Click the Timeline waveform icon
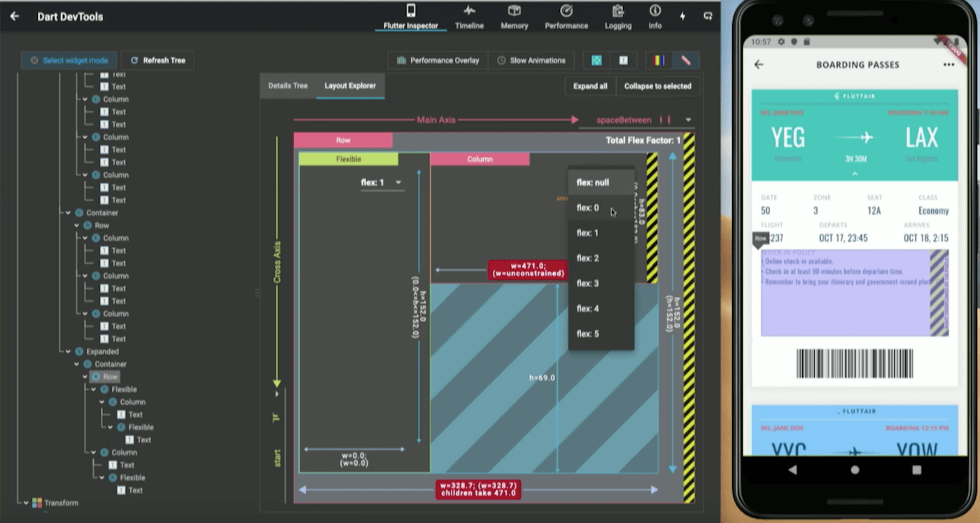The width and height of the screenshot is (980, 523). (x=469, y=11)
